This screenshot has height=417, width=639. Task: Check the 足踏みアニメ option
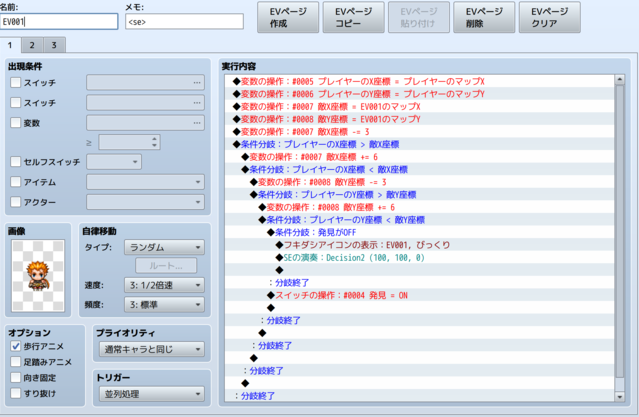click(x=15, y=362)
